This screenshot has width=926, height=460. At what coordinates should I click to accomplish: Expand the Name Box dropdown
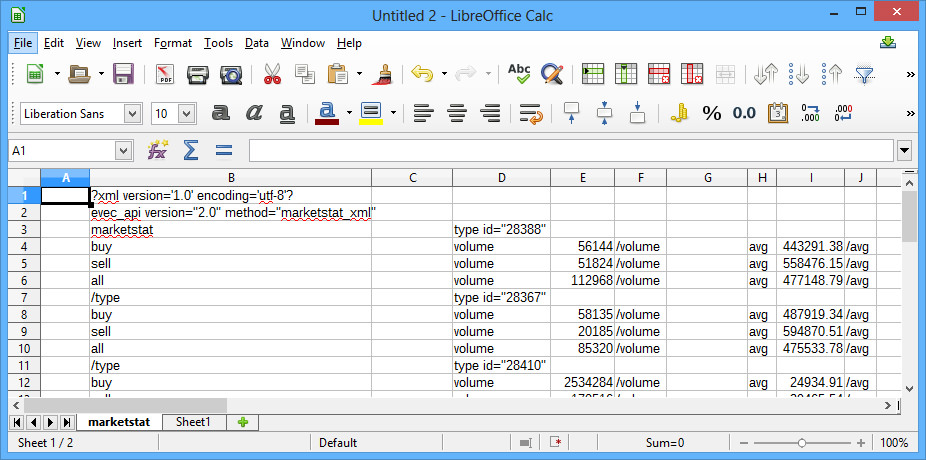[123, 151]
